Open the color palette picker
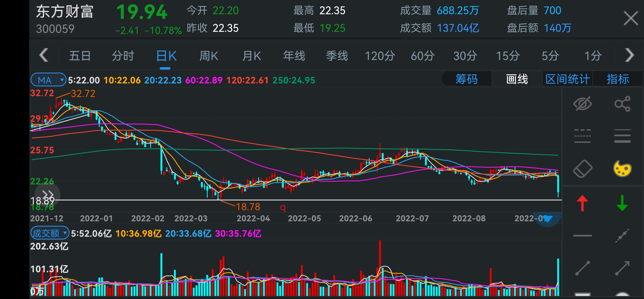This screenshot has width=644, height=299. tap(622, 169)
